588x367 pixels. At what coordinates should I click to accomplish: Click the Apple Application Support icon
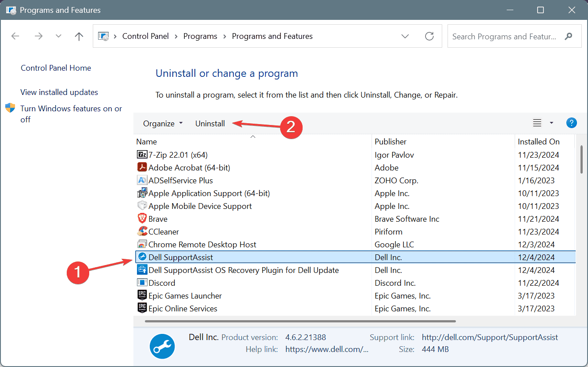coord(142,193)
